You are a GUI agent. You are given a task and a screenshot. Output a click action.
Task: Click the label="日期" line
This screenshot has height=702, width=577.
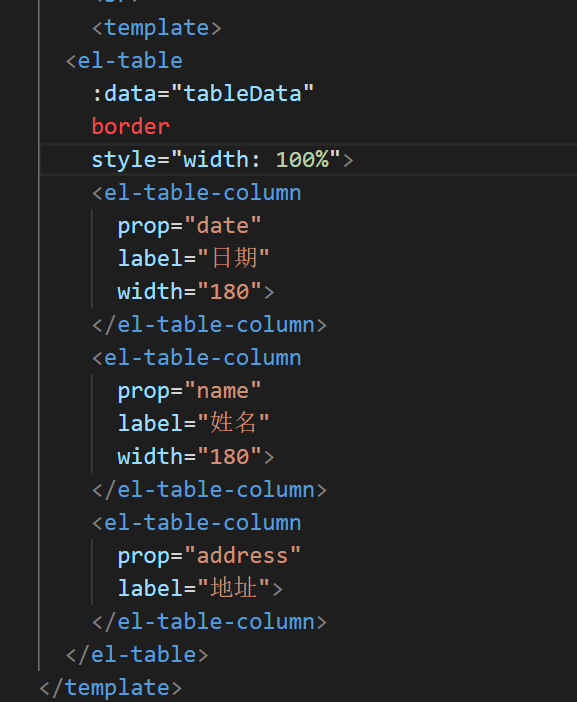193,259
